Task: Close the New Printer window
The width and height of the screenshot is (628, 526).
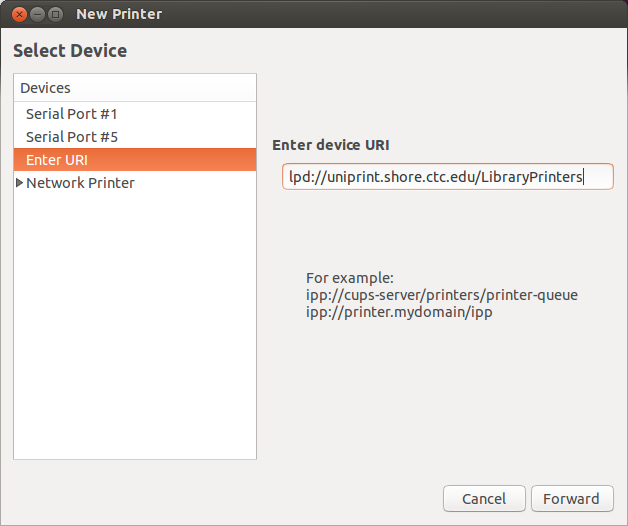Action: pos(19,15)
